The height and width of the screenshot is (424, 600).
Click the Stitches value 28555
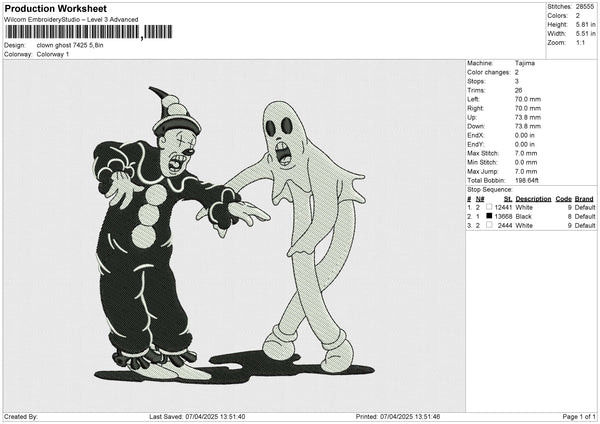click(585, 7)
